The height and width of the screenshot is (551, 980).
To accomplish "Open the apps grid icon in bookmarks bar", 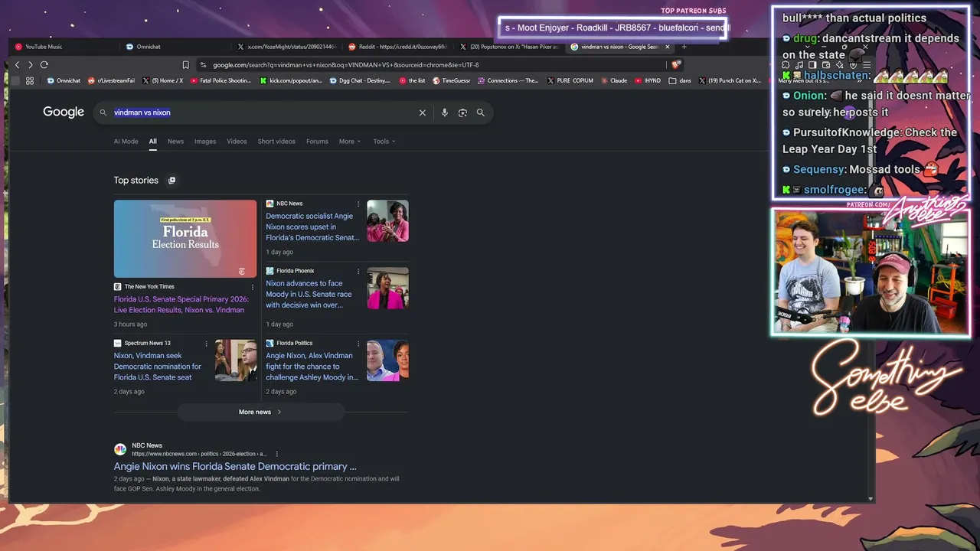I will 30,80.
